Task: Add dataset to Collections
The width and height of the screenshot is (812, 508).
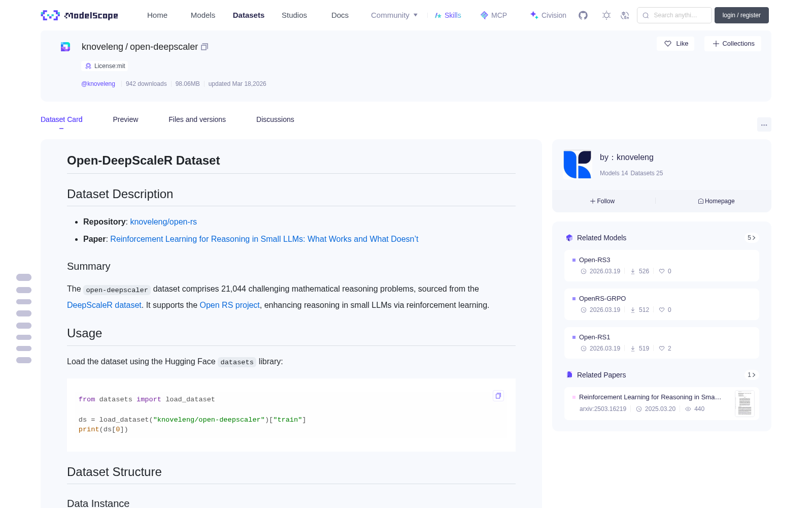Action: 733,44
